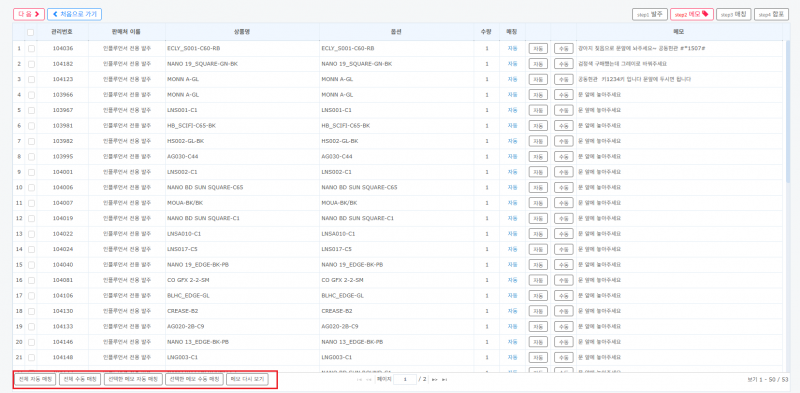Click the 전체 자동 매칭 button

point(36,380)
